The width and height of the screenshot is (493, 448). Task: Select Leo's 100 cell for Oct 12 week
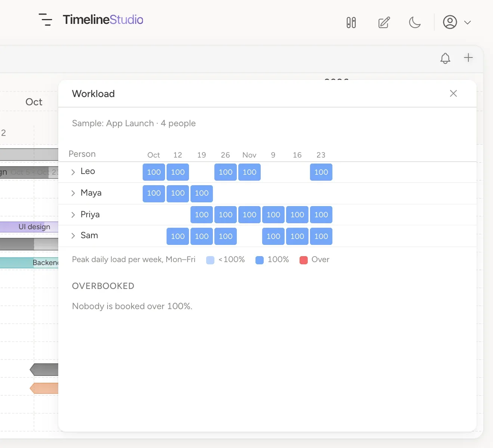click(x=178, y=172)
